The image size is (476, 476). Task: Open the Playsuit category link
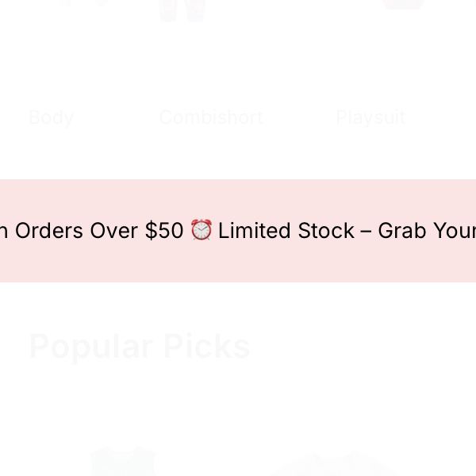tap(370, 117)
